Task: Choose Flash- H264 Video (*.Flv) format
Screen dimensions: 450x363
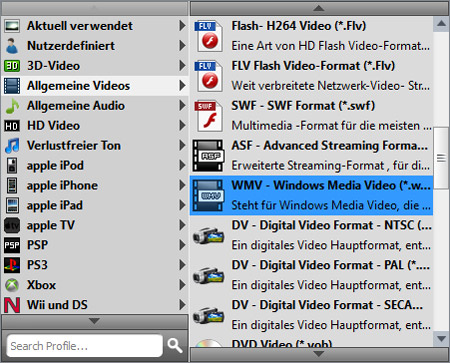Action: click(311, 36)
